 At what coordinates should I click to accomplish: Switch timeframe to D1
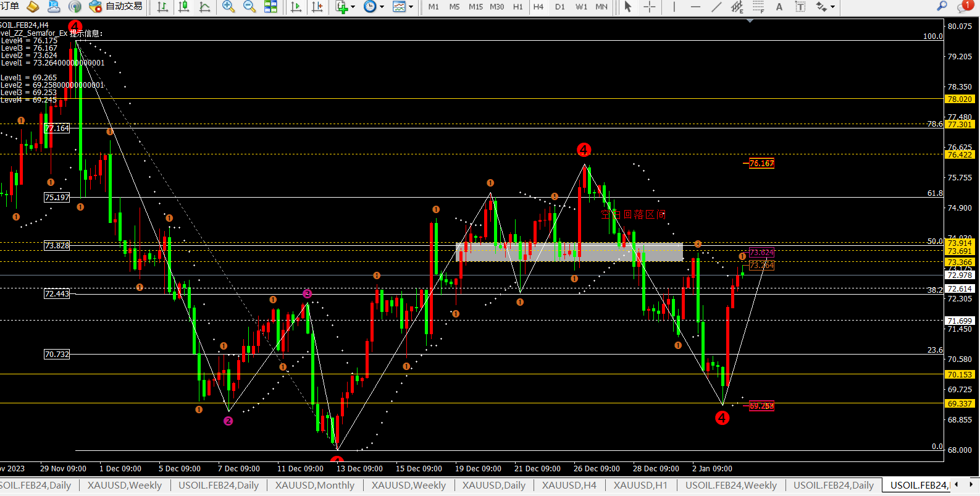(559, 7)
